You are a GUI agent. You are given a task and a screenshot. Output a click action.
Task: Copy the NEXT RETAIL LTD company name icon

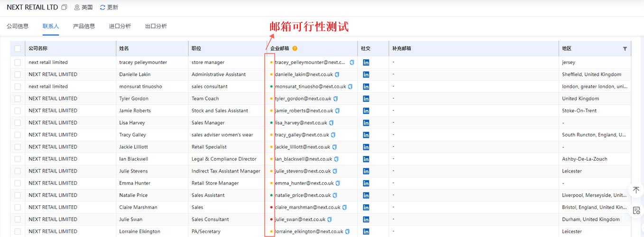click(64, 7)
